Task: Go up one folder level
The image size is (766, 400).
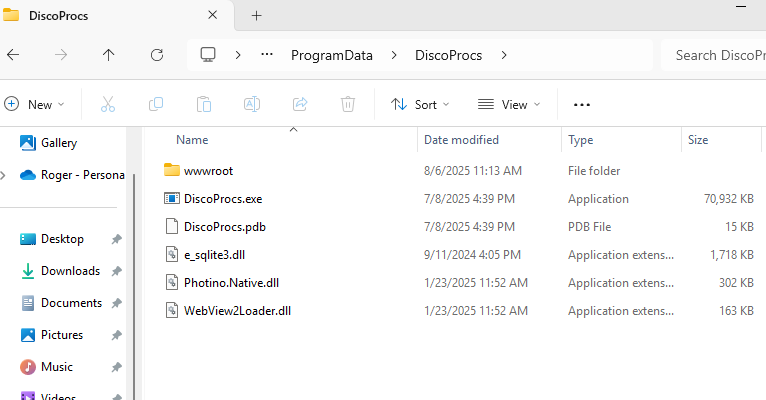Action: [x=109, y=55]
